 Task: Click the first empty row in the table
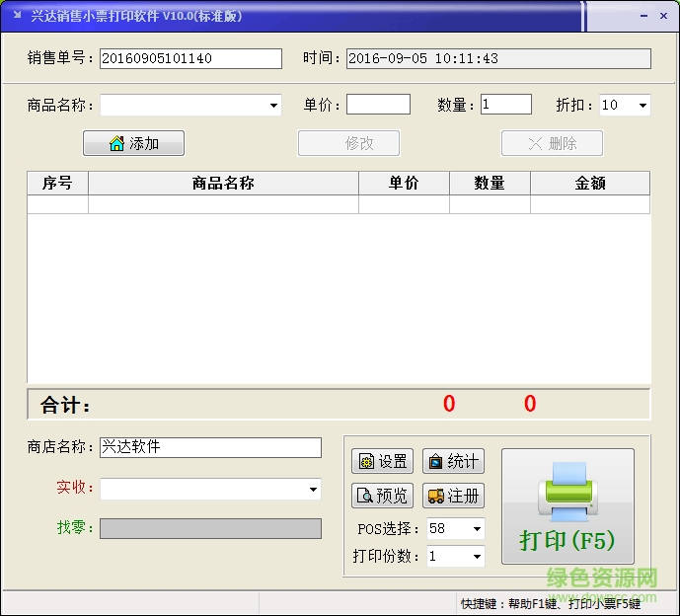(339, 204)
